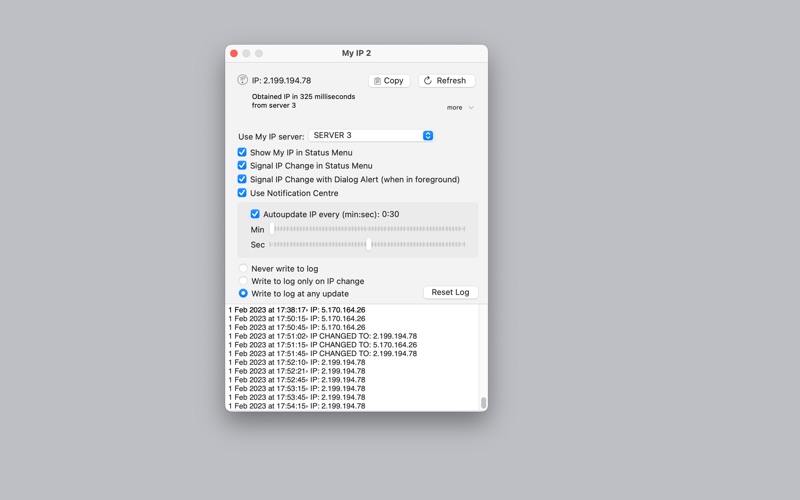Click log entry at 17:52:10
800x500 pixels.
click(297, 362)
